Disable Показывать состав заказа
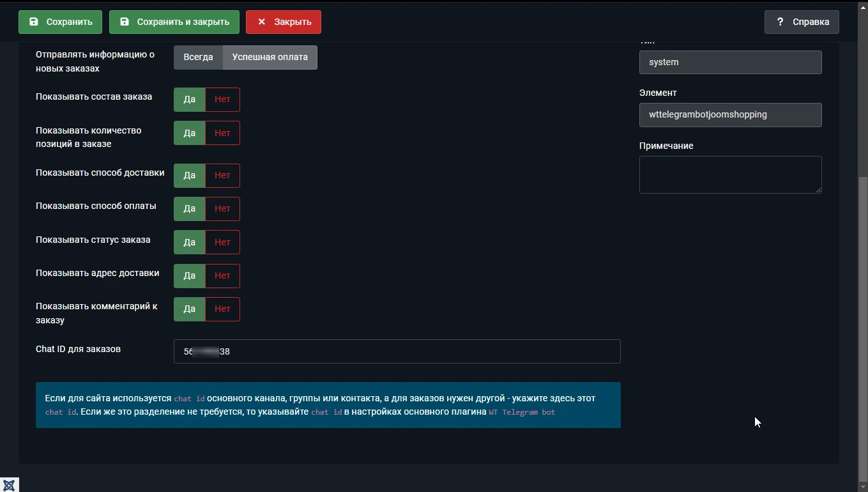The width and height of the screenshot is (868, 492). (x=223, y=99)
